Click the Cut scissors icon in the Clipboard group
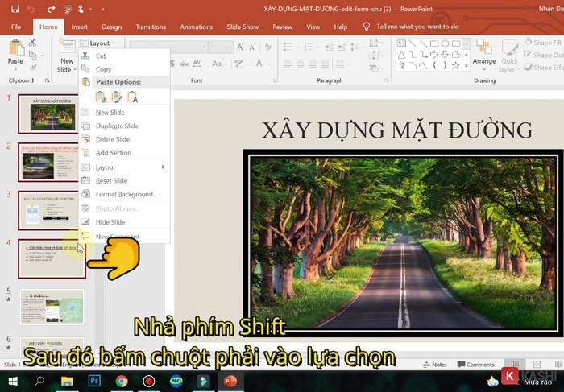Screen dimensions: 564x392 (32, 43)
